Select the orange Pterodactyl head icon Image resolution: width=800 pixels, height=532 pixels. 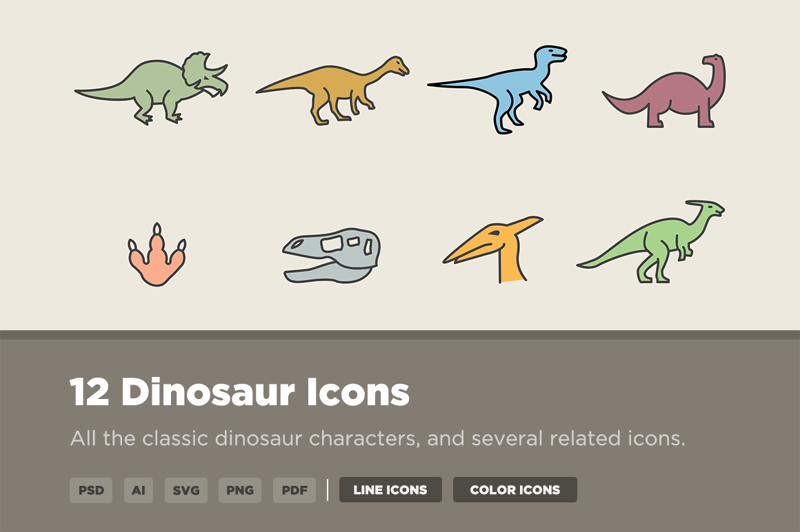coord(493,252)
